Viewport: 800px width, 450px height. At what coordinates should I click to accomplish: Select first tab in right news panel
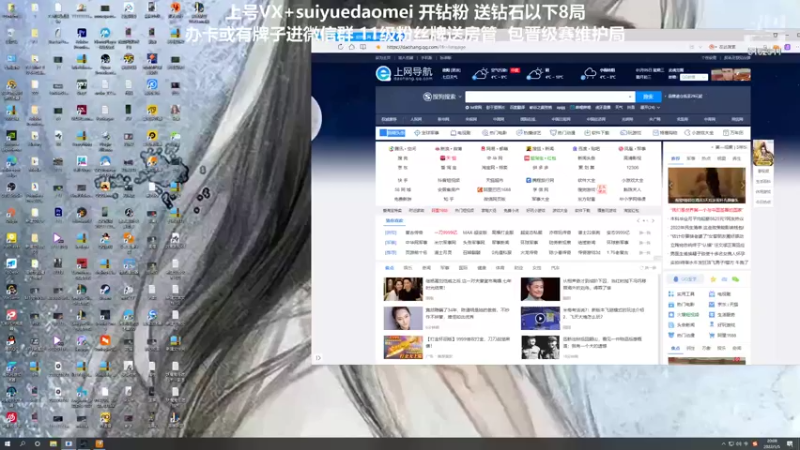coord(675,159)
